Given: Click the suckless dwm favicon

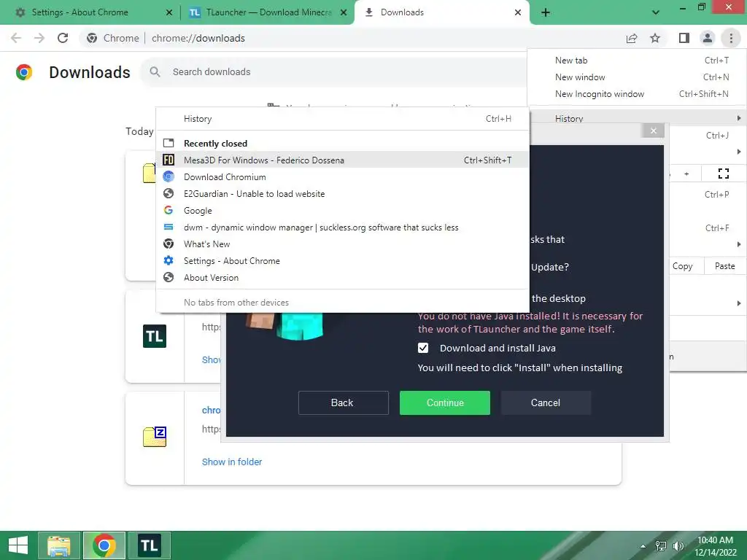Looking at the screenshot, I should point(169,227).
